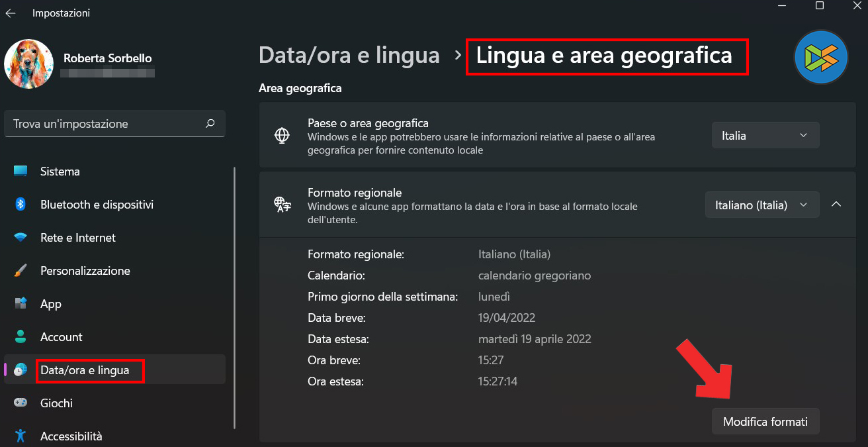Viewport: 868px width, 447px height.
Task: Open the App settings page
Action: [51, 304]
